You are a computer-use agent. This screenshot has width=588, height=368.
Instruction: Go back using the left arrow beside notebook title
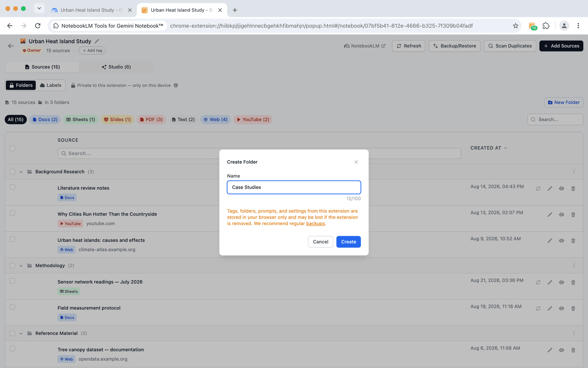[x=11, y=46]
